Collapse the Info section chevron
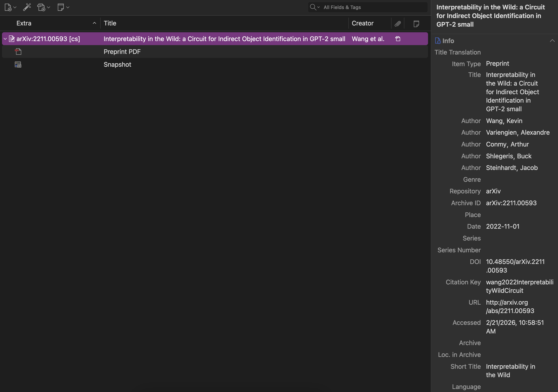 point(552,40)
